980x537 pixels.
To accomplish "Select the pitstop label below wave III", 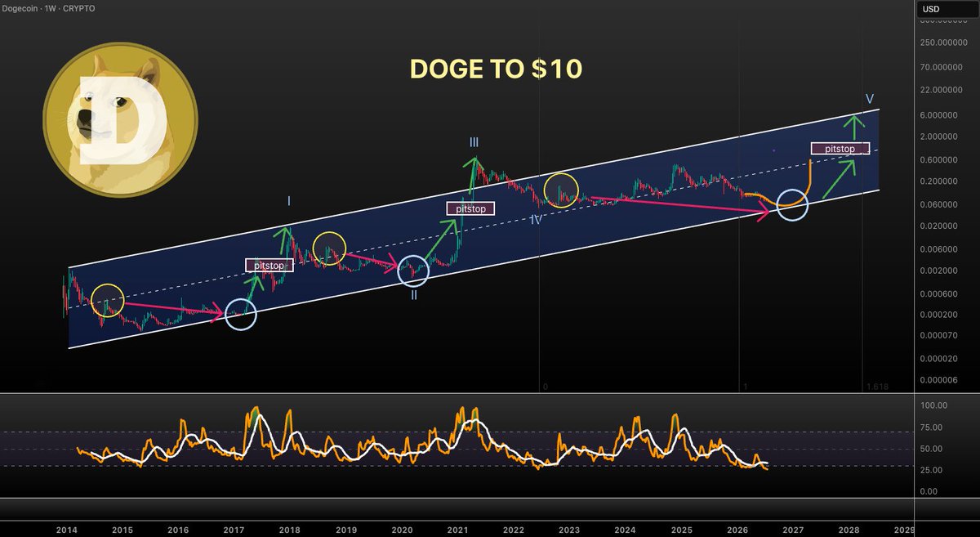I will tap(470, 208).
